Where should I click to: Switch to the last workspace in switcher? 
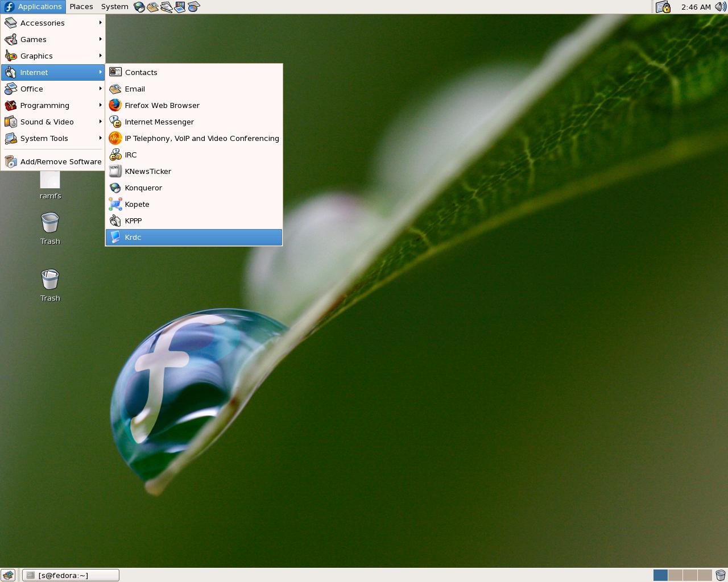pos(705,575)
